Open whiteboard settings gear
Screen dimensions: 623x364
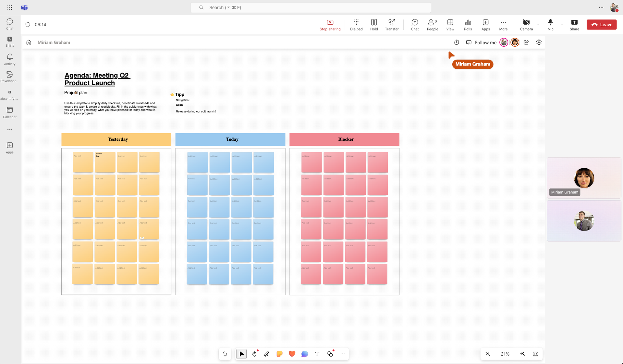(539, 42)
